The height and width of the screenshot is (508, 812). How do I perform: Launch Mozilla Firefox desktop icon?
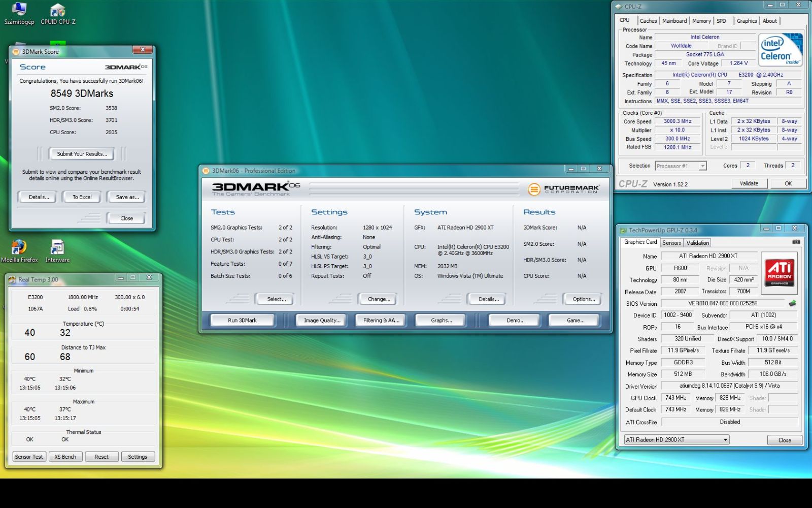pos(19,251)
